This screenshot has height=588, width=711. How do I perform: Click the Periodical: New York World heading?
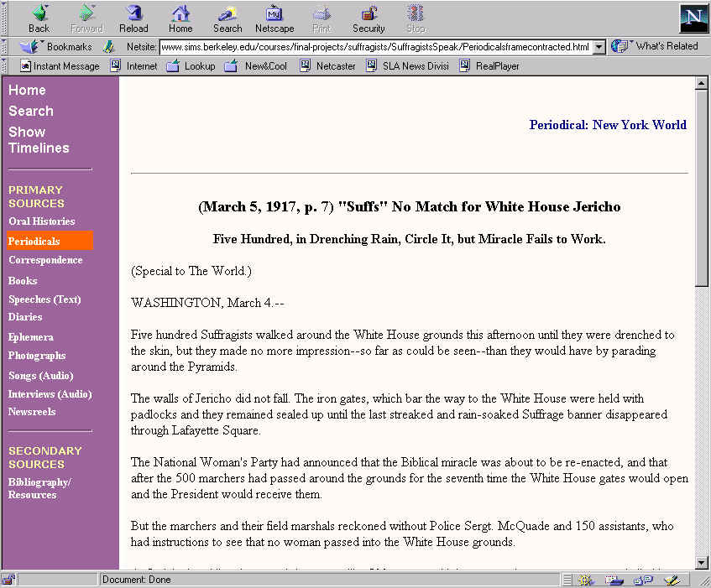coord(608,125)
